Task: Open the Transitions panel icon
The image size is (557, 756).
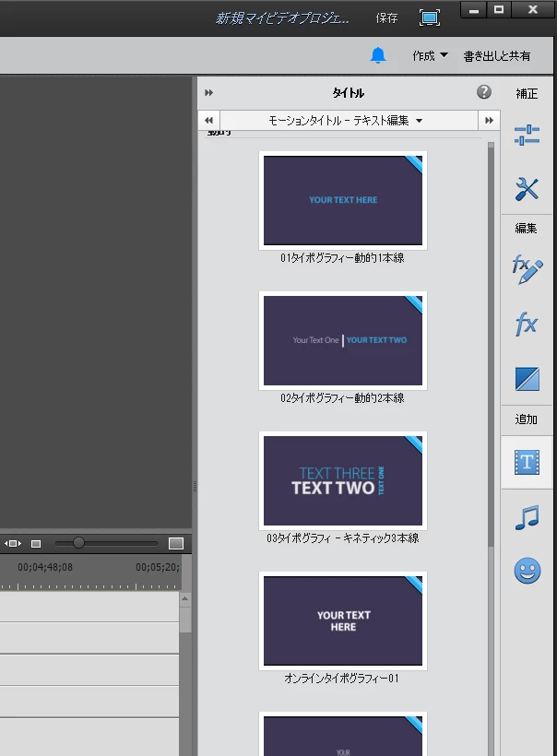Action: coord(527,379)
